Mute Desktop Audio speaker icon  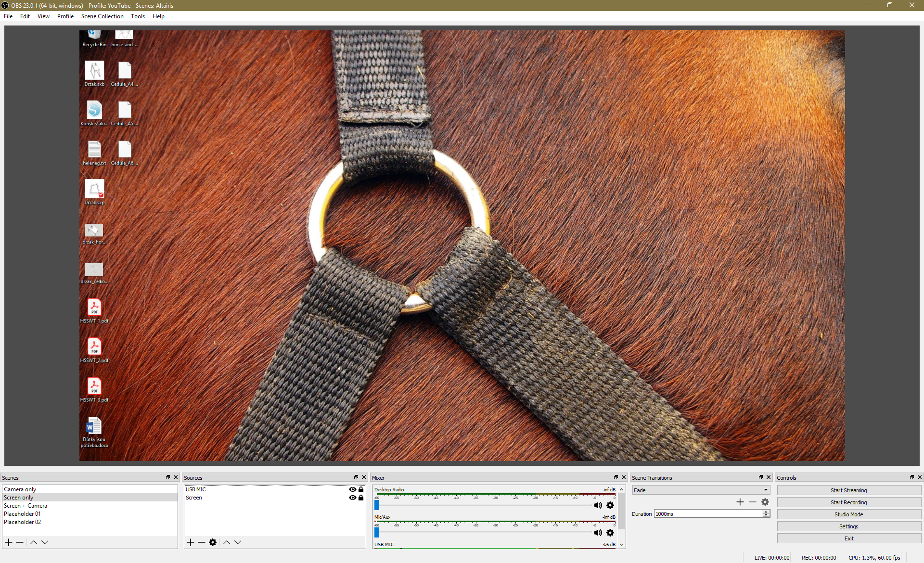click(598, 505)
